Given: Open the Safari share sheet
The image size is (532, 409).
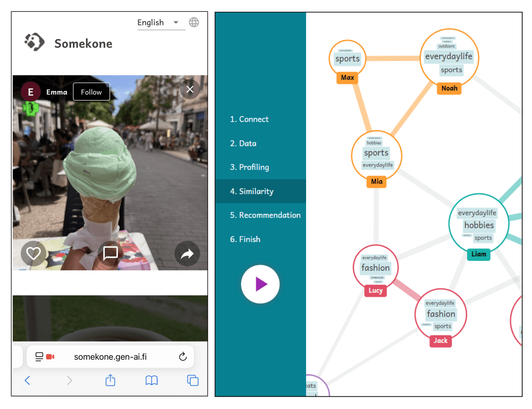Looking at the screenshot, I should point(110,380).
